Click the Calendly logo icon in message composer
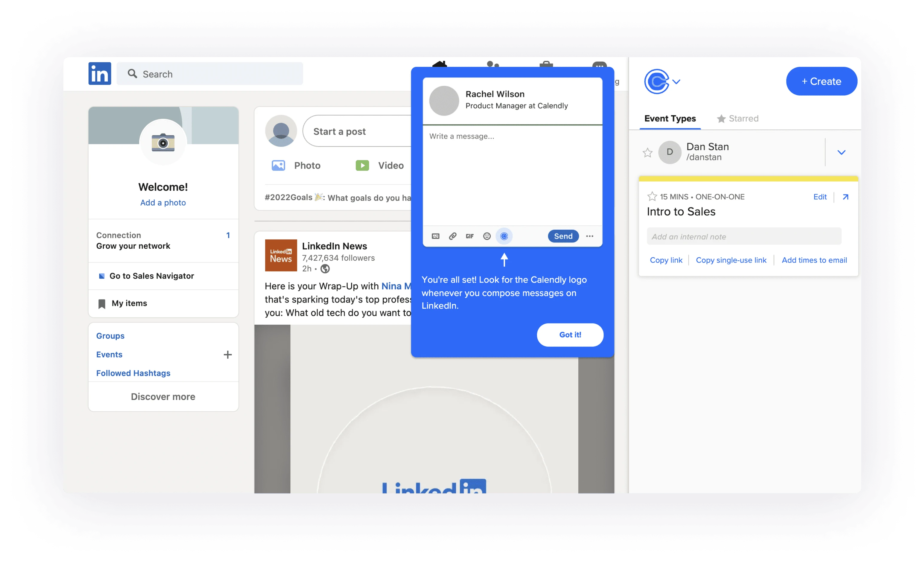The width and height of the screenshot is (924, 562). pos(505,236)
